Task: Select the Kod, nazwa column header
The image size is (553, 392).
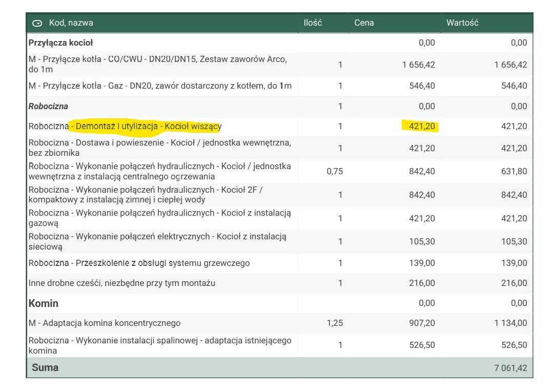Action: tap(71, 23)
